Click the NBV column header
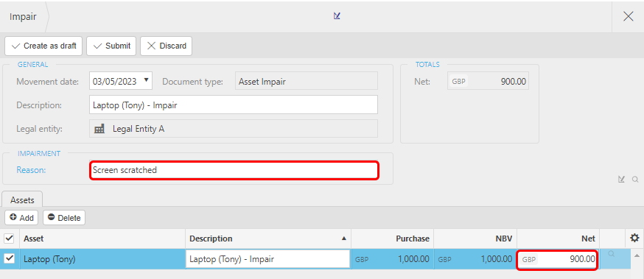The width and height of the screenshot is (644, 279). tap(475, 239)
